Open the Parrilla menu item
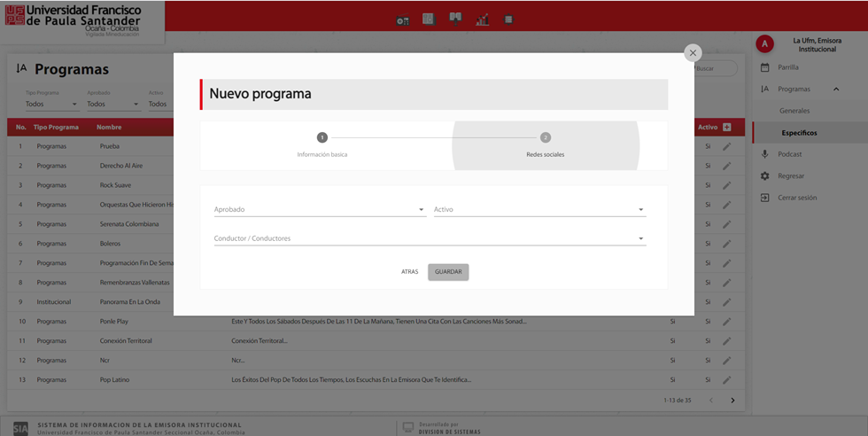 tap(787, 67)
